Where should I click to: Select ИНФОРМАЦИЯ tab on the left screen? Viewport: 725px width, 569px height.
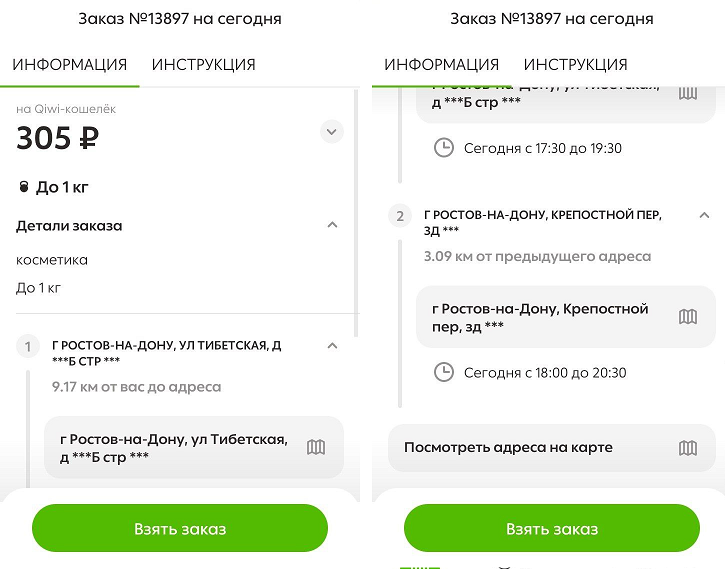pos(70,65)
